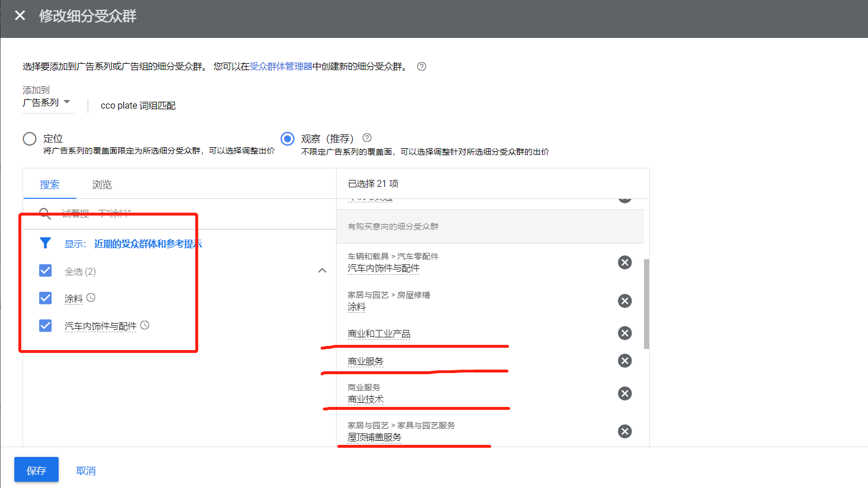The width and height of the screenshot is (868, 488).
Task: Uncheck the 汽车内饰件与配件 checkbox
Action: coord(45,326)
